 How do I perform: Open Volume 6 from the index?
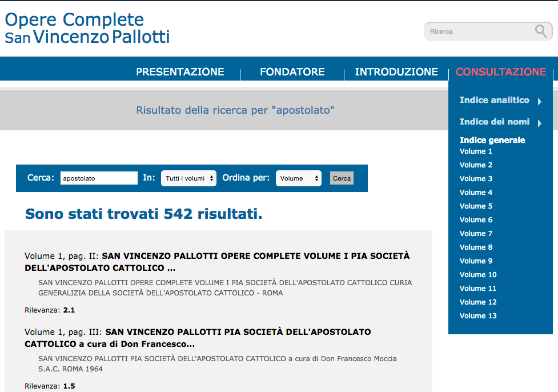(476, 219)
